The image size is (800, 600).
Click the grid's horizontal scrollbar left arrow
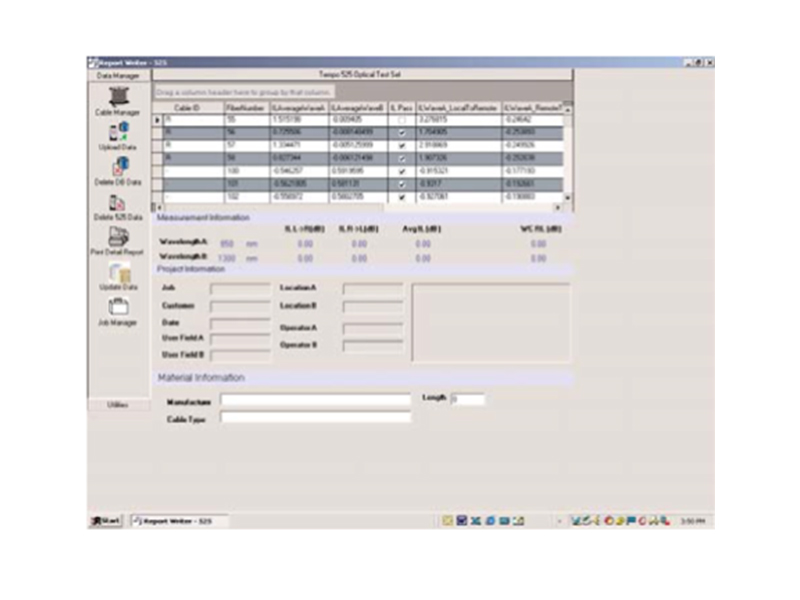pos(159,207)
